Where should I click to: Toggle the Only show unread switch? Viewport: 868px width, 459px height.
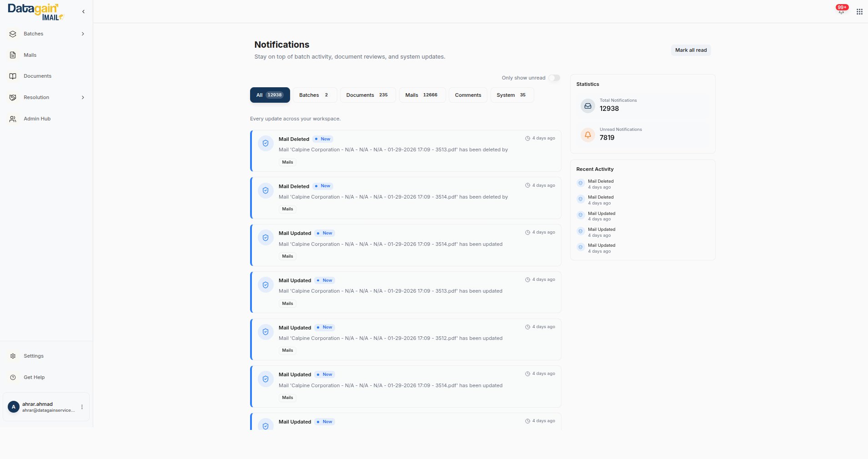(x=554, y=78)
